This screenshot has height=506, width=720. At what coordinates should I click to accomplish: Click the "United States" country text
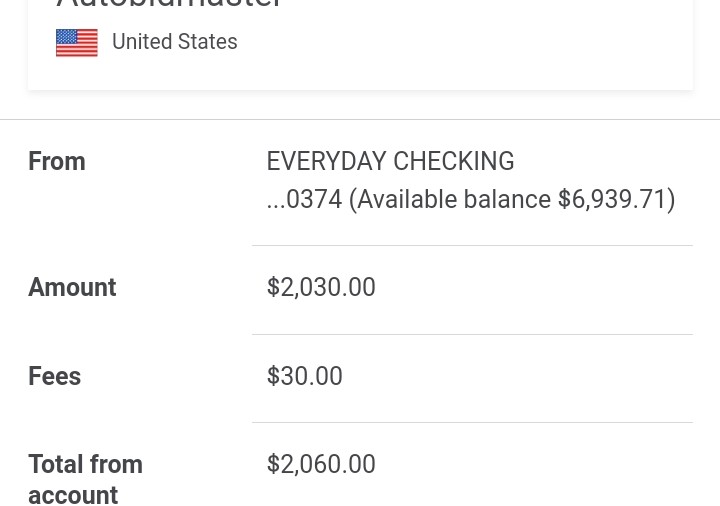(174, 42)
